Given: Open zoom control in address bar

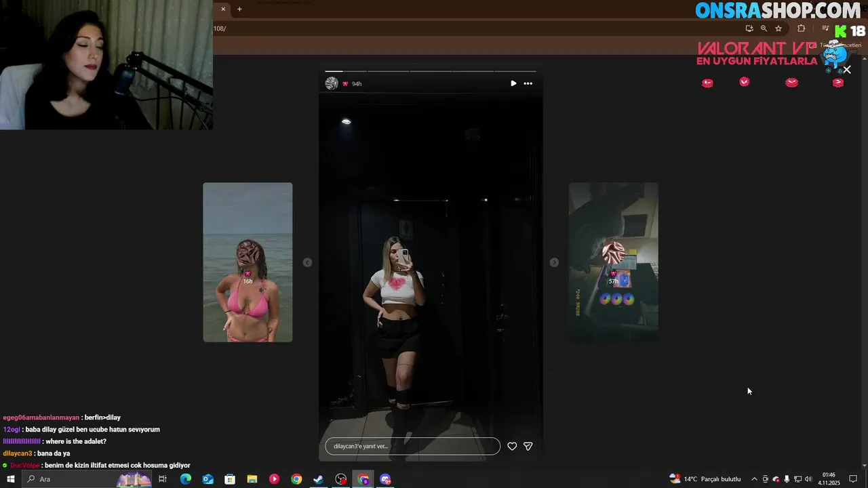Looking at the screenshot, I should tap(764, 28).
